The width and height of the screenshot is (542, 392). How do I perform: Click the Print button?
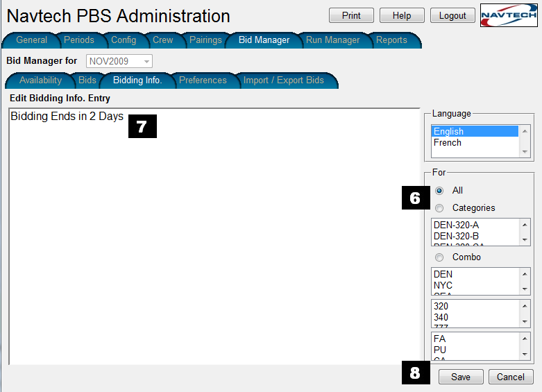click(x=351, y=15)
